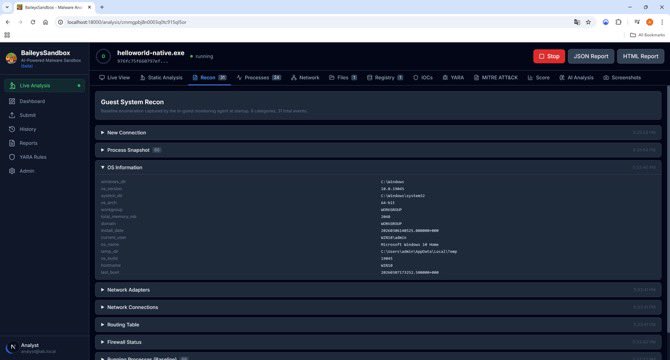Reload the browser page
The height and width of the screenshot is (360, 670).
tap(33, 22)
